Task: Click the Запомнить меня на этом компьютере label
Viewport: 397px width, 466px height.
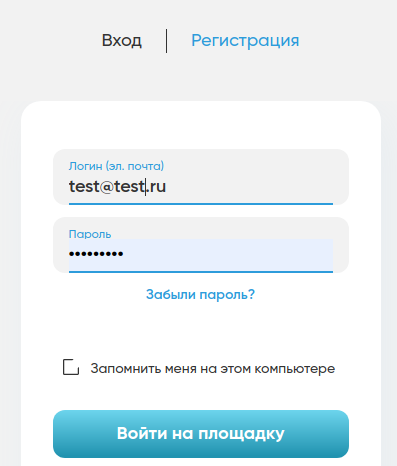Action: 213,369
